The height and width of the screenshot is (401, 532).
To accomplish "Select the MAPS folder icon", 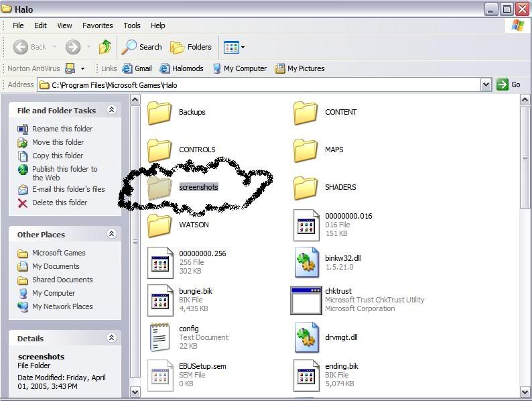I will pos(306,150).
